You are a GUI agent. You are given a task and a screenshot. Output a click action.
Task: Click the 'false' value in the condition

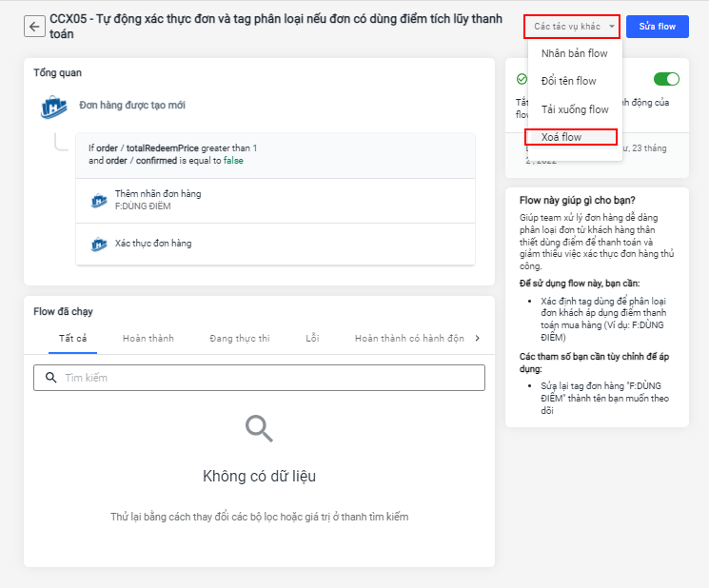click(x=233, y=161)
